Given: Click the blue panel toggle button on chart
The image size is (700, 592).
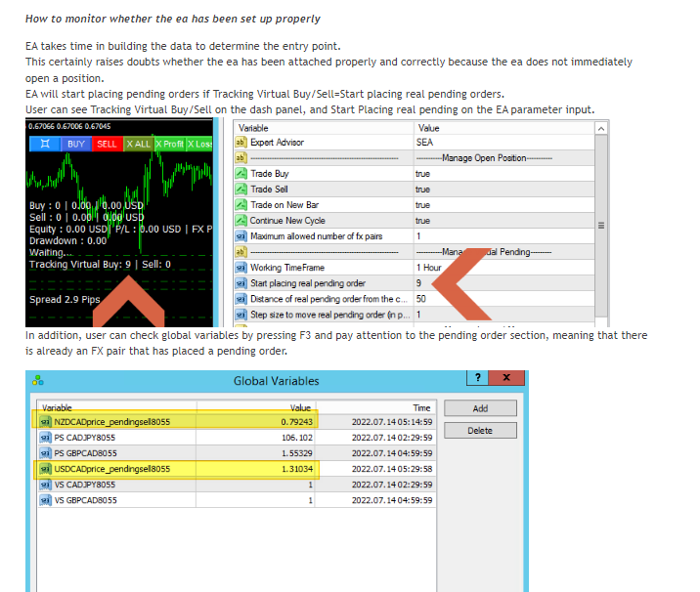Looking at the screenshot, I should click(45, 144).
